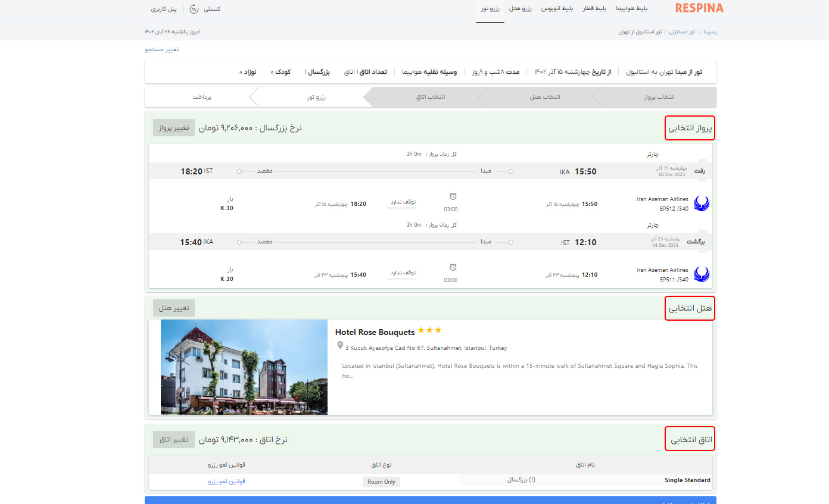Screen dimensions: 829x504
Task: Click the Iran Aseman logo for flight EP511
Action: point(702,275)
